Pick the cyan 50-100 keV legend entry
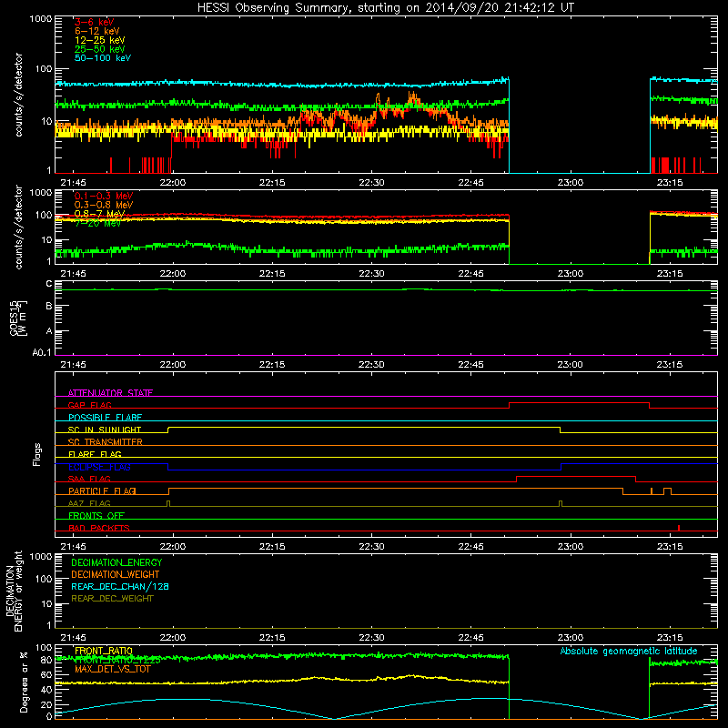This screenshot has height=728, width=728. click(103, 58)
